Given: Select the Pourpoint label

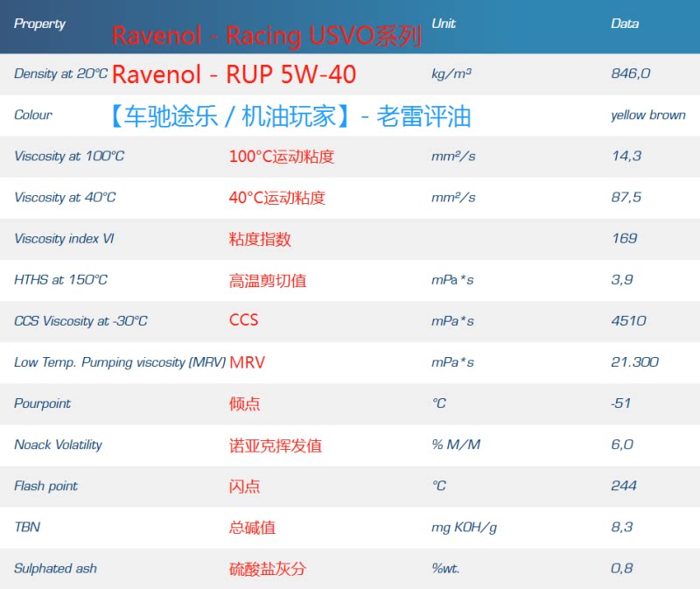Looking at the screenshot, I should pos(42,403).
